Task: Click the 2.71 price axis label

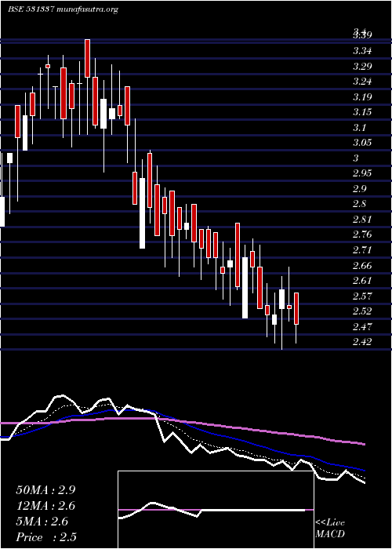Action: [x=362, y=250]
